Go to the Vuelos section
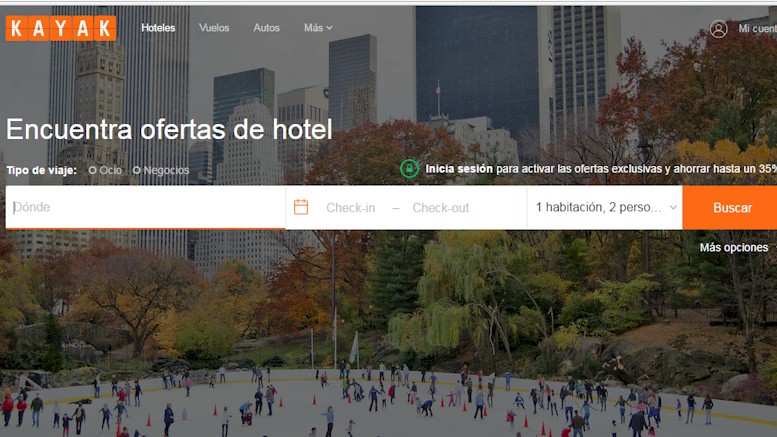777x437 pixels. [x=214, y=28]
